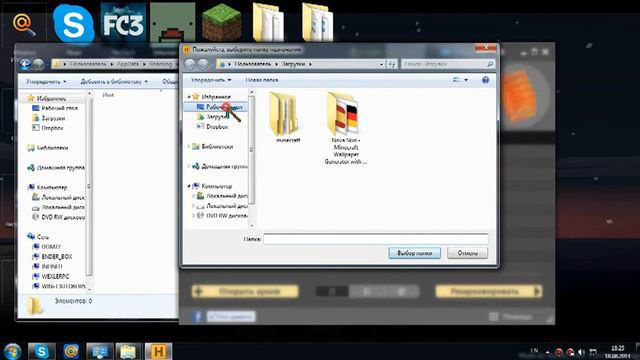Click Помощь in the archiver window
Image resolution: width=640 pixels, height=360 pixels.
512,316
